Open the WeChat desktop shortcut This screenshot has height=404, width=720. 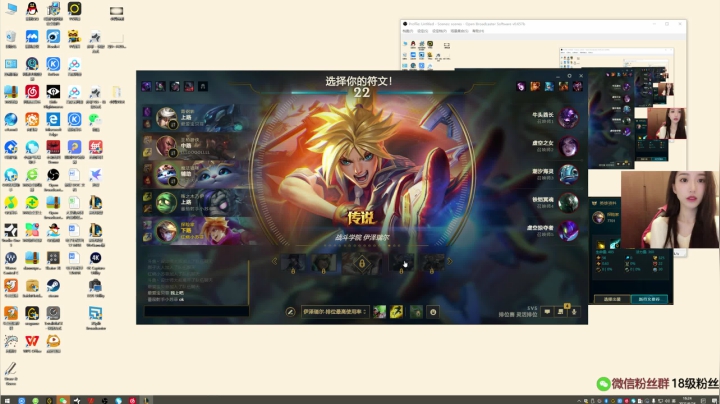click(x=96, y=122)
